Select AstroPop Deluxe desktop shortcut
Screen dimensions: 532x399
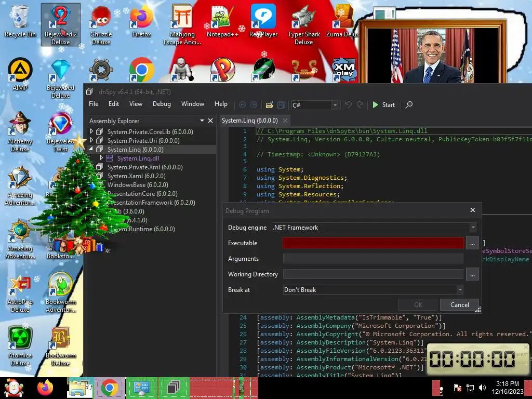tap(20, 293)
